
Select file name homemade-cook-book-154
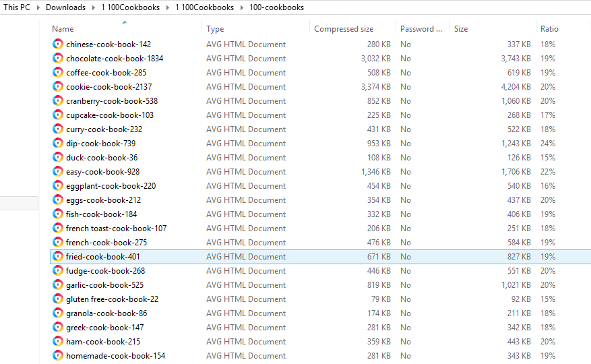tap(116, 356)
